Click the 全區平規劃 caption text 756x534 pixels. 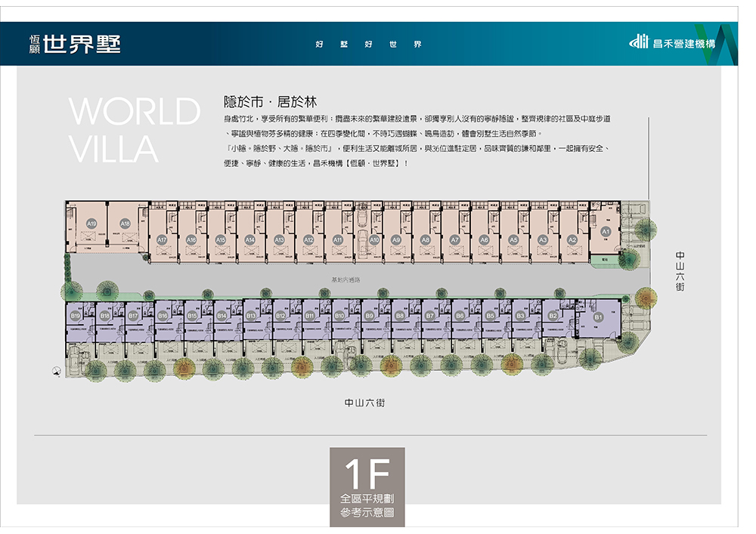click(x=367, y=499)
